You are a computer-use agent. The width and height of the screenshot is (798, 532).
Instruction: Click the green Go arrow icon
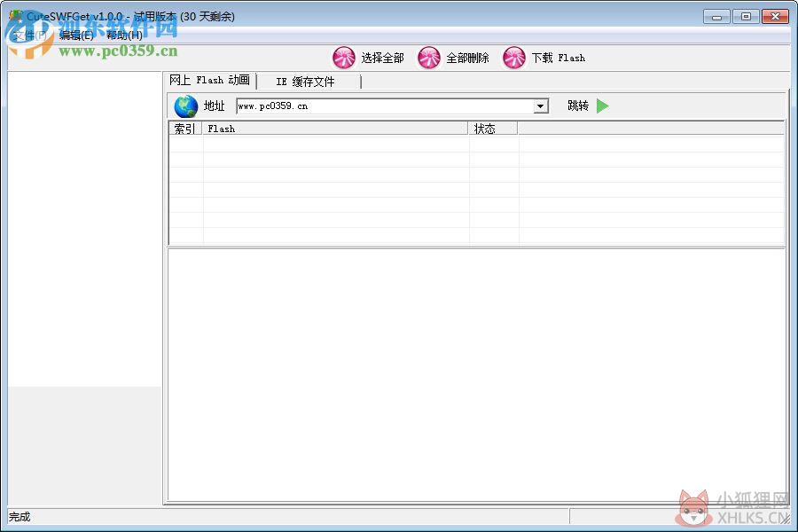pyautogui.click(x=603, y=106)
